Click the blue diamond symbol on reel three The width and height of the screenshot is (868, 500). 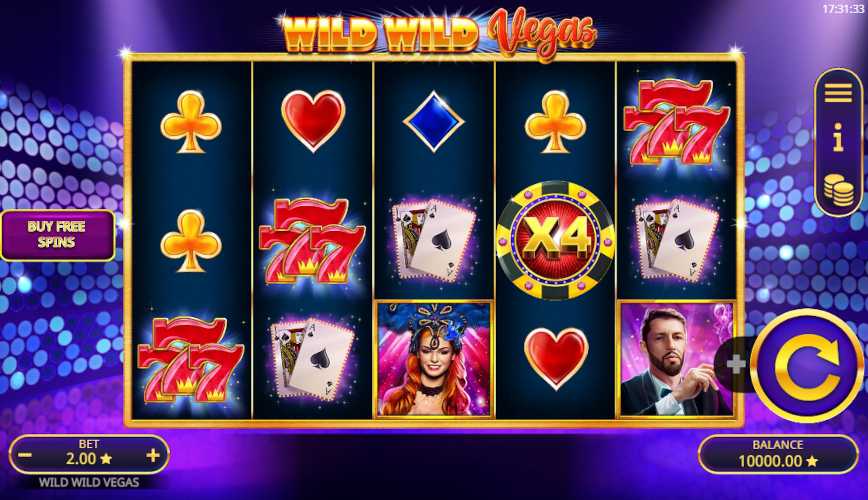click(x=433, y=121)
